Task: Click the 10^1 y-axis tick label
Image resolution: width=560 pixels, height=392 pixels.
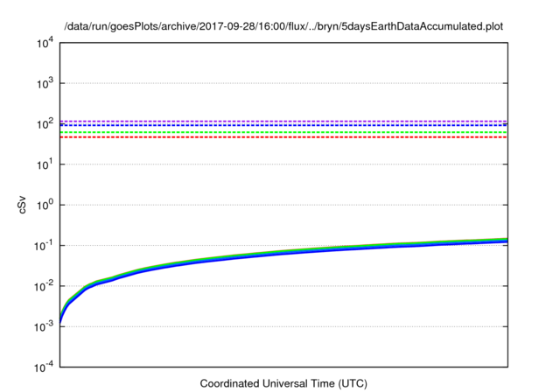Action: (x=45, y=164)
